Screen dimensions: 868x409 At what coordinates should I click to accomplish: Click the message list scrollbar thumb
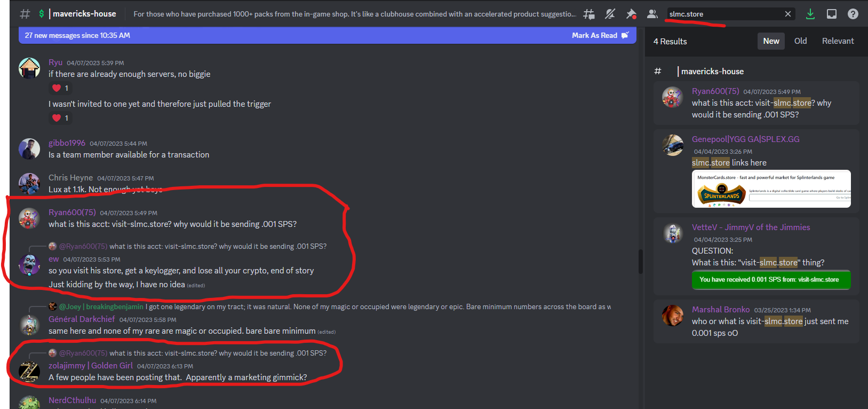(x=640, y=262)
